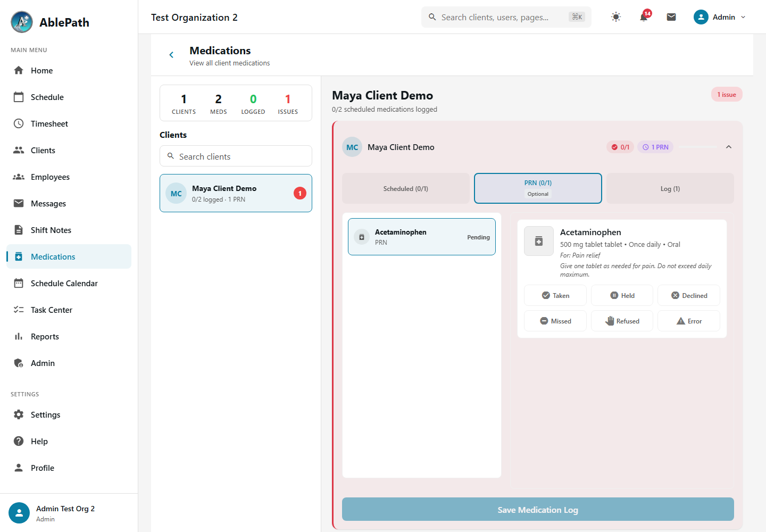Screen dimensions: 766x532
Task: Mark Acetaminophen as Declined
Action: (x=689, y=295)
